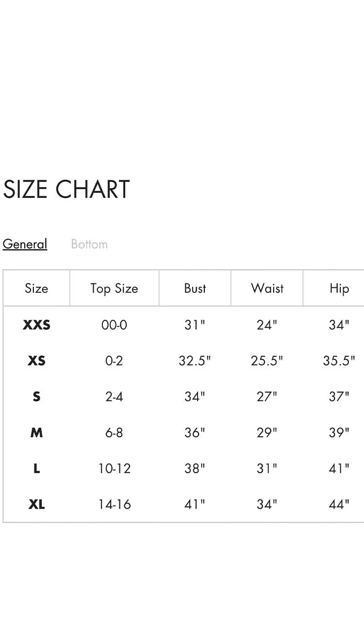Click the Top Size column header
Screen dimensions: 364x631
point(114,288)
